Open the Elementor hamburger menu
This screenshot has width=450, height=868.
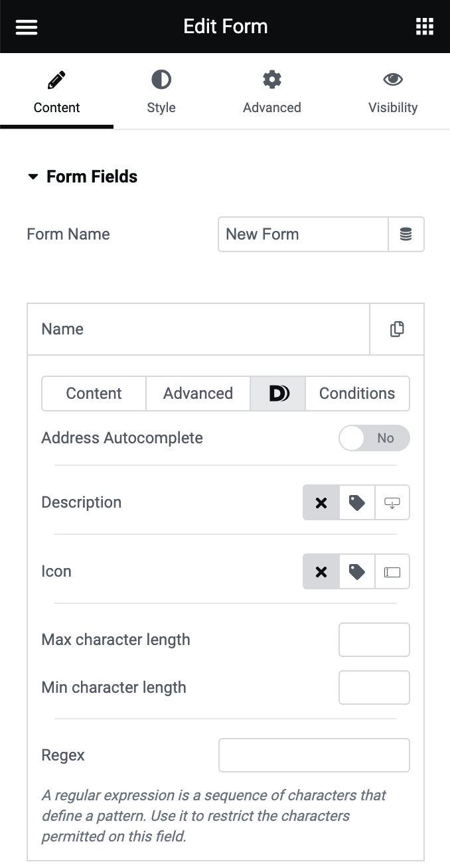click(26, 27)
